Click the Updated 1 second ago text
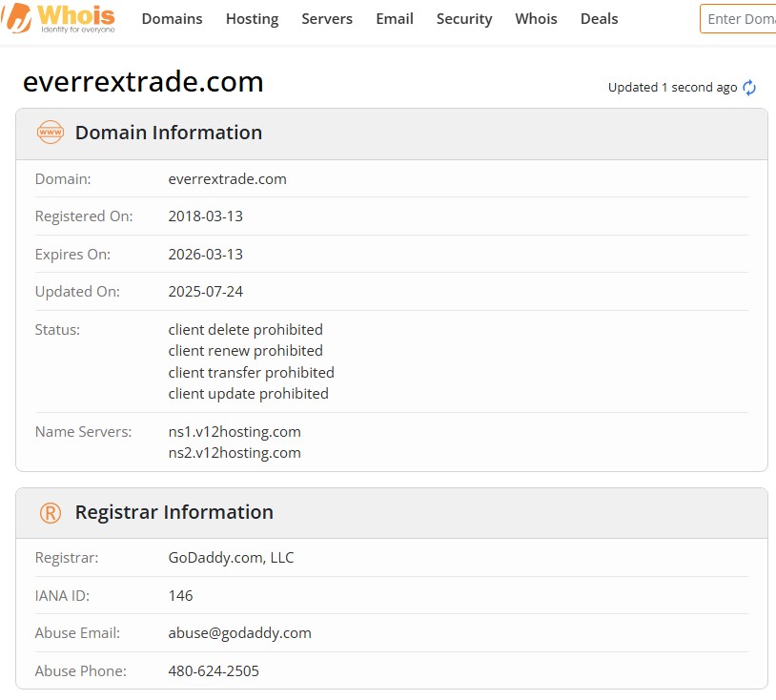Image resolution: width=776 pixels, height=700 pixels. click(x=672, y=87)
